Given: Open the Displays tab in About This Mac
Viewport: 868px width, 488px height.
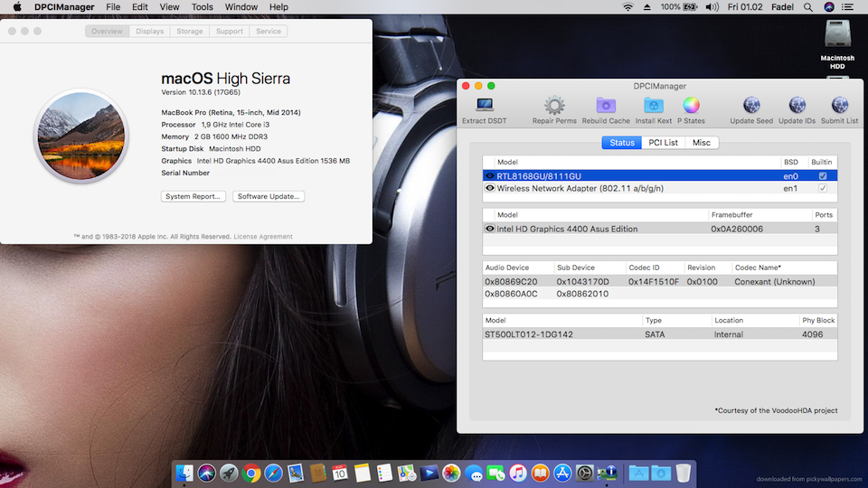Looking at the screenshot, I should point(149,31).
